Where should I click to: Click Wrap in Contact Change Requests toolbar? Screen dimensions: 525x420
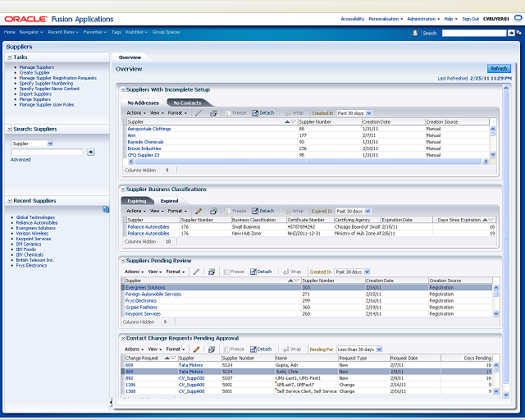point(292,349)
